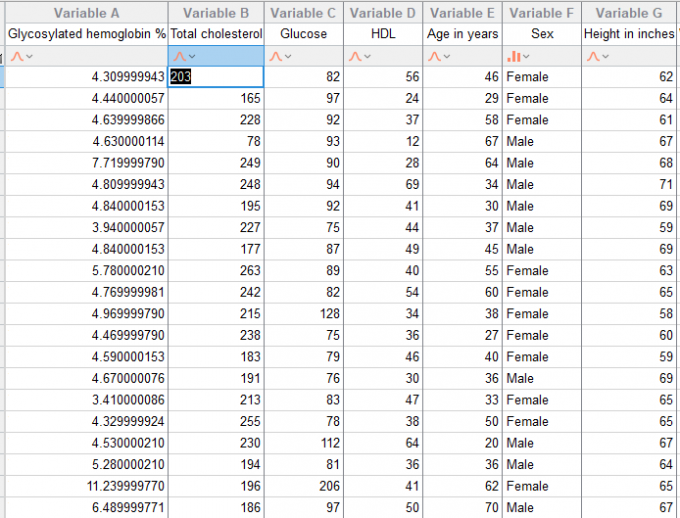Click the scale type icon under Total cholesterol
Image resolution: width=680 pixels, height=518 pixels.
[179, 56]
